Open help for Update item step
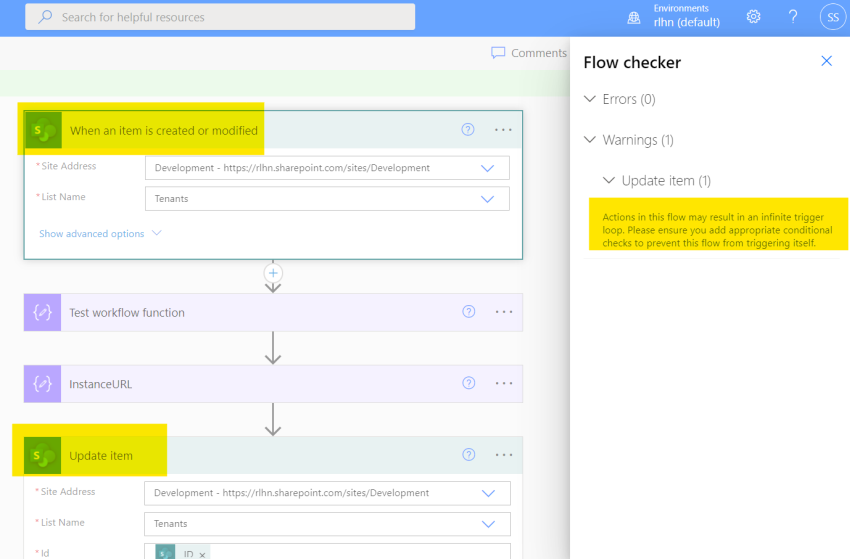Viewport: 850px width, 559px height. point(468,455)
